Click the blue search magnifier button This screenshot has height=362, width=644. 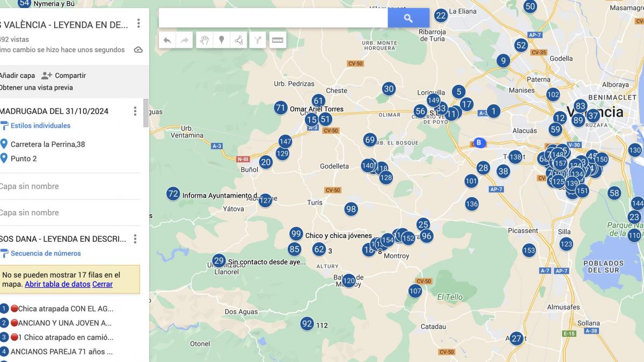(x=408, y=18)
